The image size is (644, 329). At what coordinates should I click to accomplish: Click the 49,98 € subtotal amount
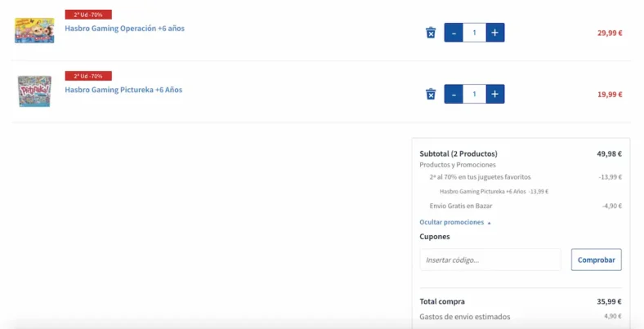[x=609, y=153]
